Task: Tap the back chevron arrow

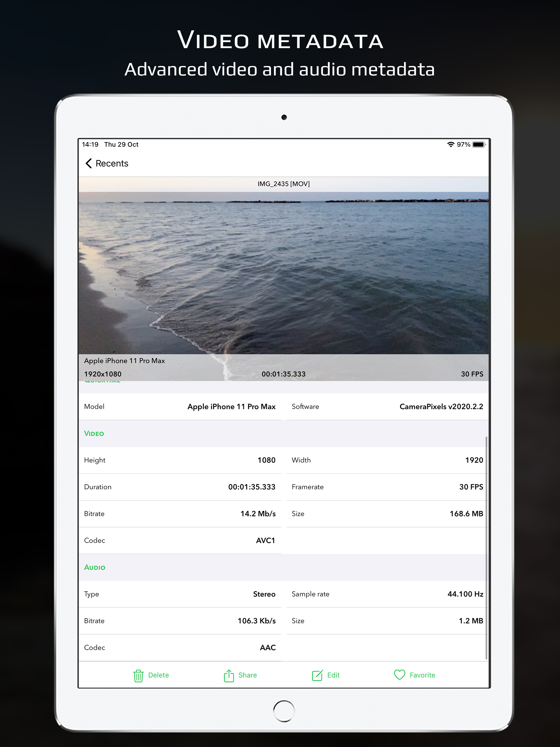Action: (89, 164)
